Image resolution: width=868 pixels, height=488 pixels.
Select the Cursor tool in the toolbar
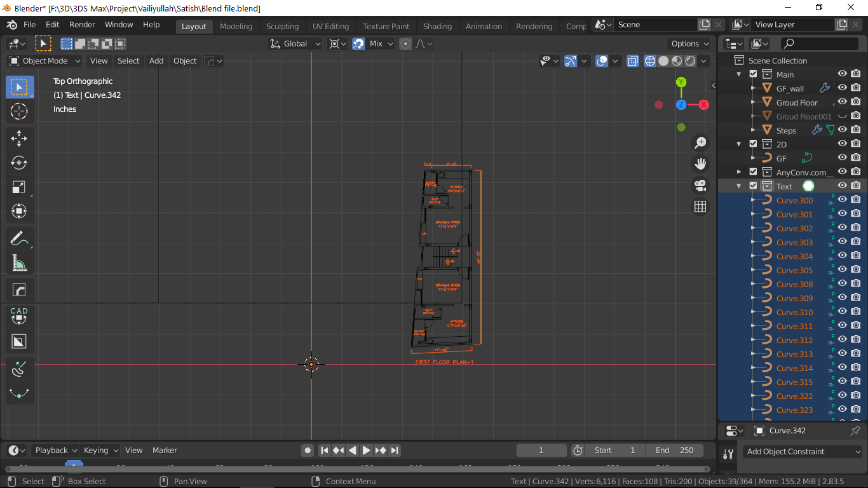click(19, 112)
